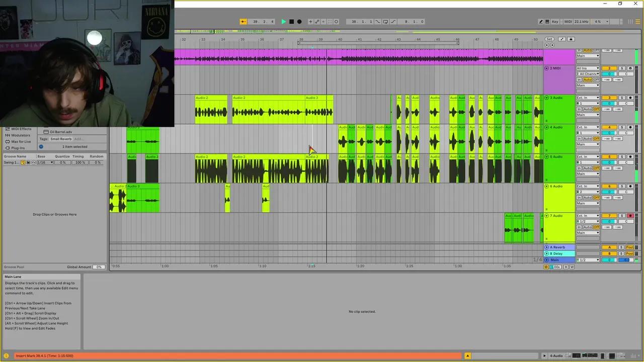Click the Lock Envelopes padlock icon
The width and height of the screenshot is (644, 362).
point(571,39)
